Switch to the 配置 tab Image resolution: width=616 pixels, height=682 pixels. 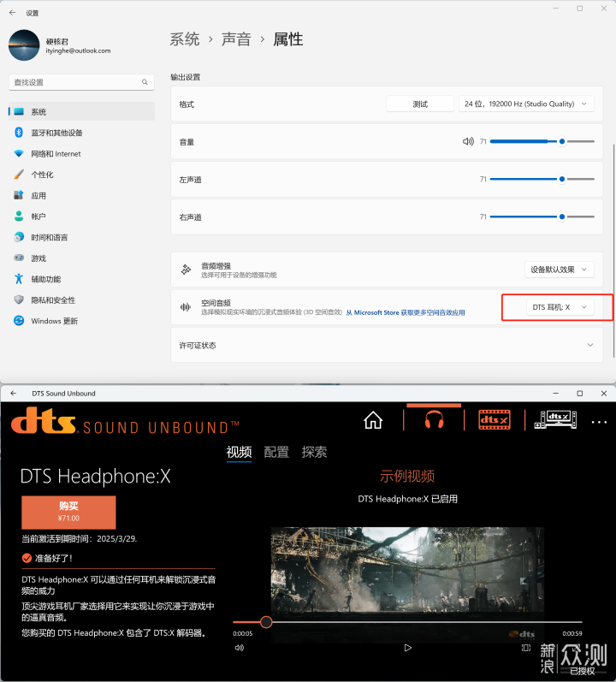click(276, 452)
